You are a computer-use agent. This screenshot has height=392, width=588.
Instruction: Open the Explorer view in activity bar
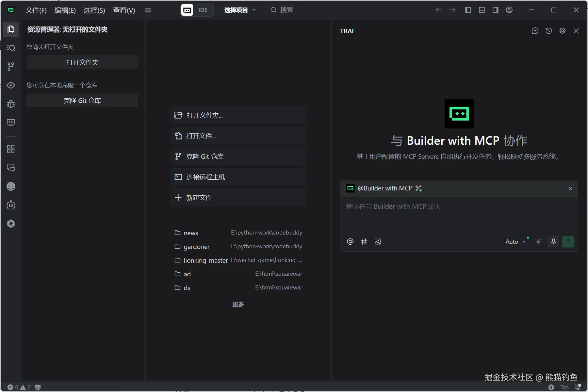coord(11,29)
